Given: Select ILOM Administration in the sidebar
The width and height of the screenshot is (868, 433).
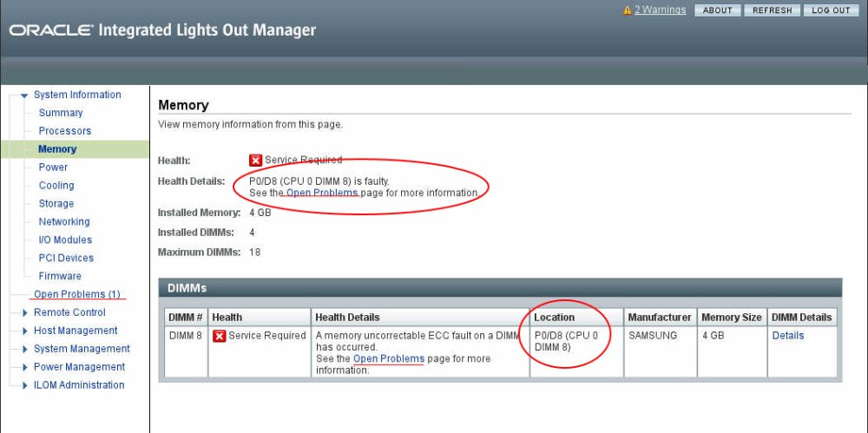Looking at the screenshot, I should click(x=79, y=384).
